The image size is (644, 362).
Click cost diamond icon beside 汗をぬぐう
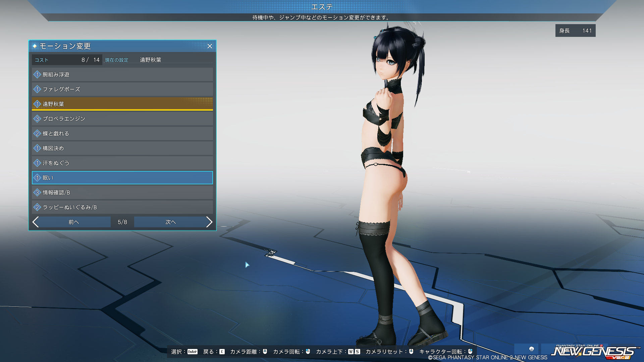point(37,163)
